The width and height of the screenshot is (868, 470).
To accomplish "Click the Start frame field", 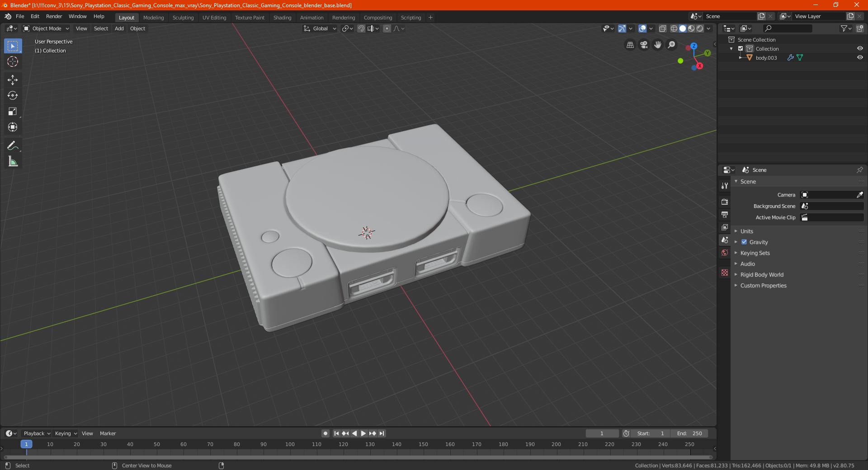I will pyautogui.click(x=651, y=433).
